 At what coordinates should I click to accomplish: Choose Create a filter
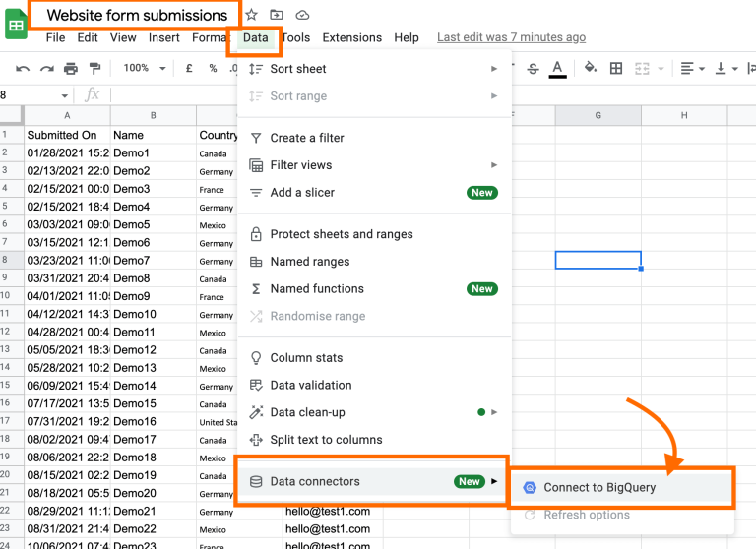pos(374,138)
